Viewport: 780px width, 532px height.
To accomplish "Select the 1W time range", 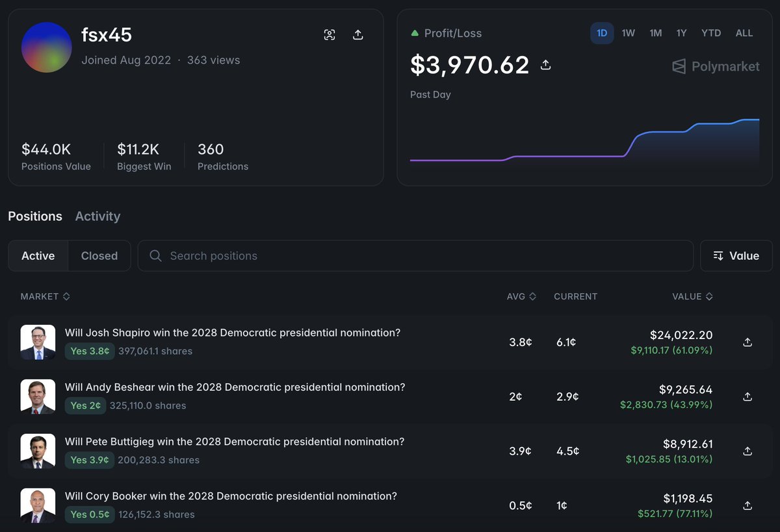I will [x=628, y=33].
